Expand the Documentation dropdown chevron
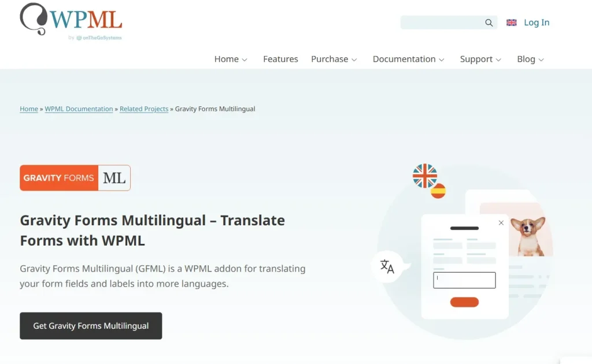592x364 pixels. click(441, 60)
